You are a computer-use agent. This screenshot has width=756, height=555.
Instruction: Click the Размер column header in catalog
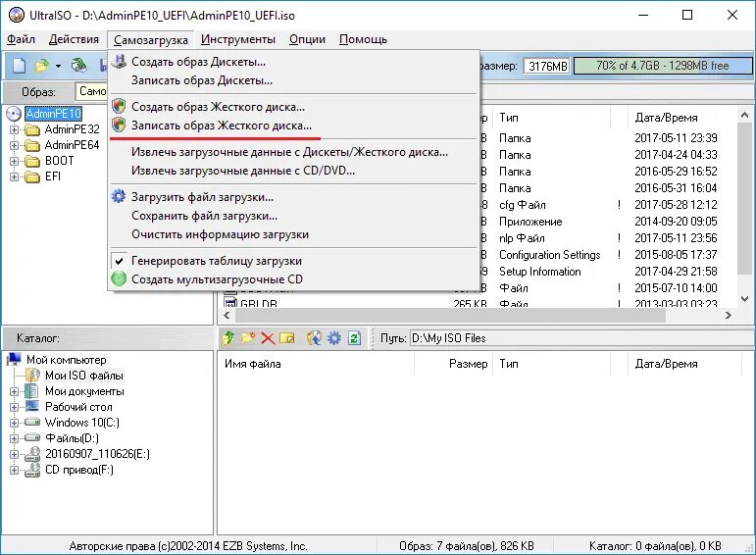[x=453, y=364]
